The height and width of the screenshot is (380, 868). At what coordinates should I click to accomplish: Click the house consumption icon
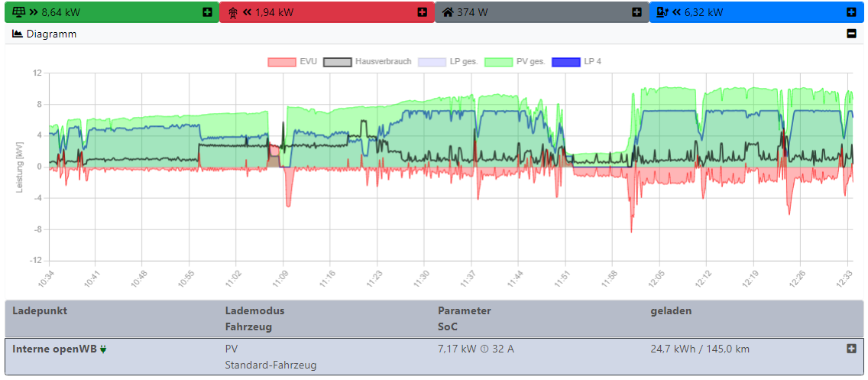click(x=448, y=12)
